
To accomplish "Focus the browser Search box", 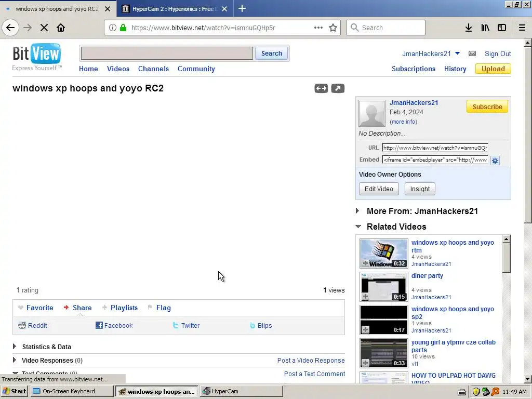I will tap(385, 28).
